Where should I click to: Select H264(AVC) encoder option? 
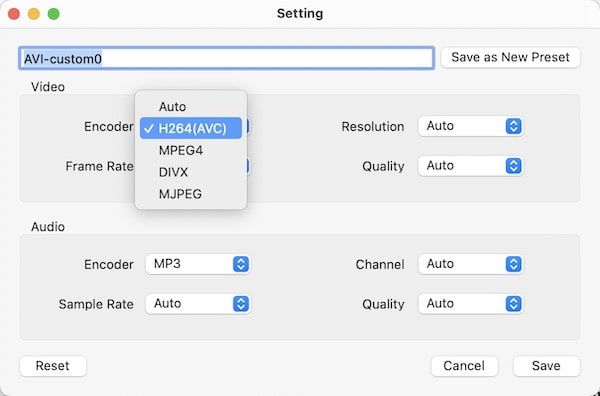[191, 128]
